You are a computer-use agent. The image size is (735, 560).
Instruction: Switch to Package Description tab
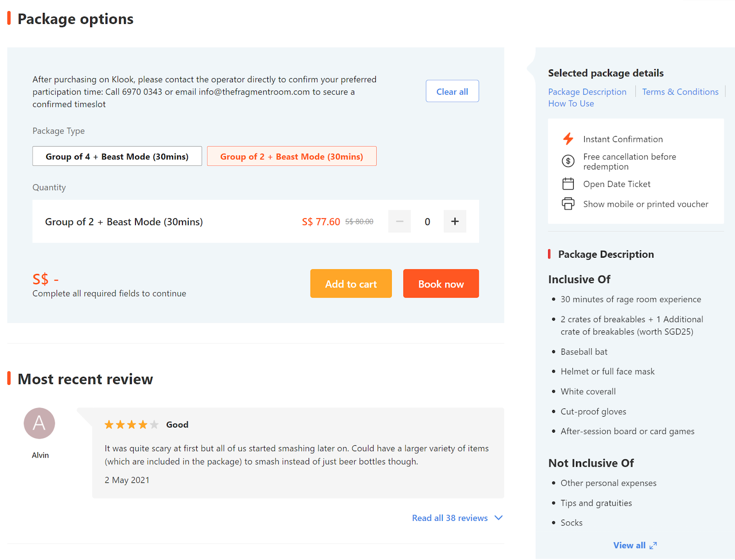point(587,92)
